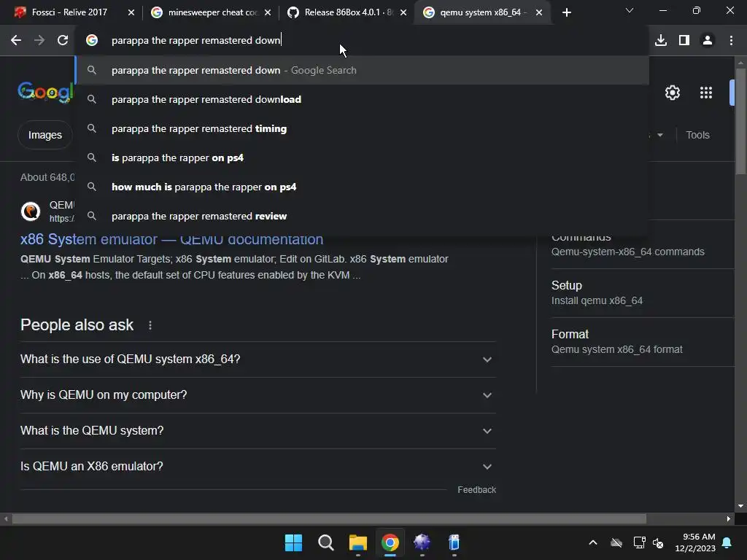The height and width of the screenshot is (560, 747).
Task: Close the Release 86Box 4.0.1 tab
Action: point(403,13)
